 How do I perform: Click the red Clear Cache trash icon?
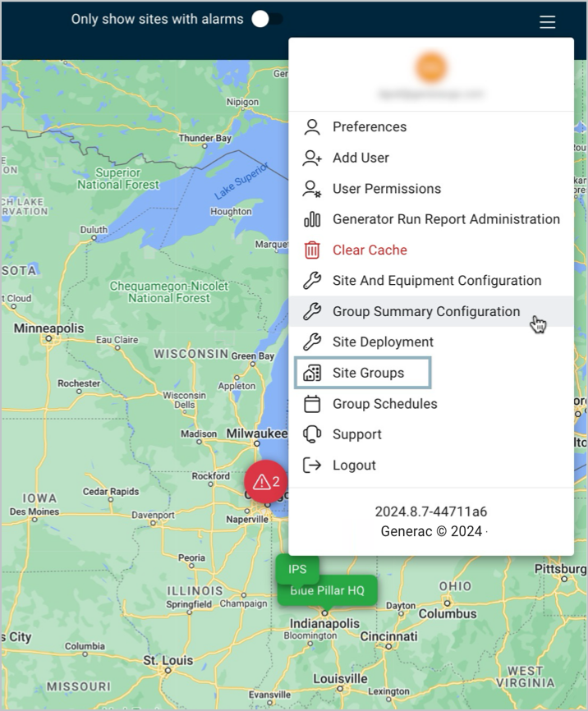click(312, 250)
